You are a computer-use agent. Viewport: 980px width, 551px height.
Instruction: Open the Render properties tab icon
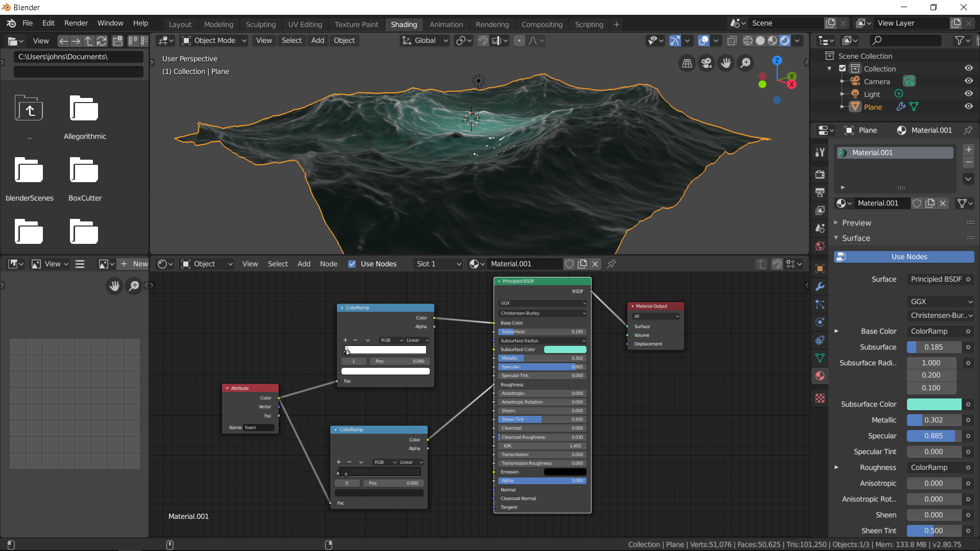click(x=820, y=174)
